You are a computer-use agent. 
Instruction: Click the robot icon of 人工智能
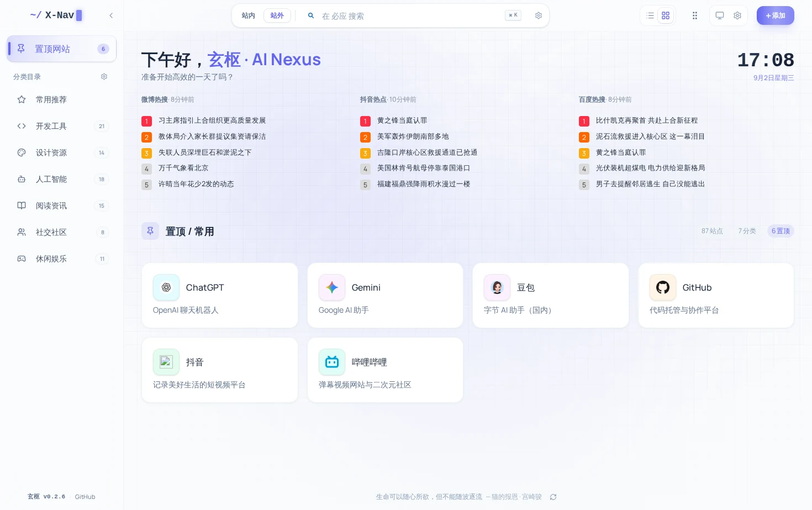(22, 179)
